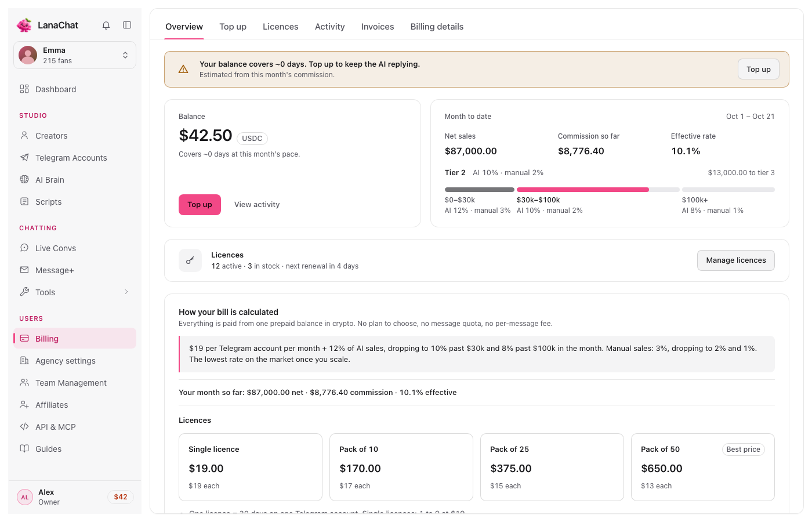
Task: Open notifications bell icon
Action: 106,25
